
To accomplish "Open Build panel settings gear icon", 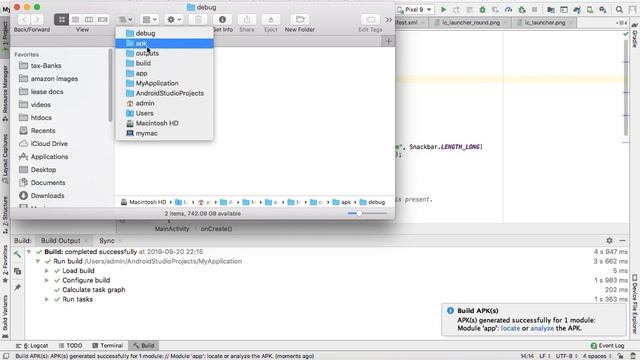I will click(609, 240).
